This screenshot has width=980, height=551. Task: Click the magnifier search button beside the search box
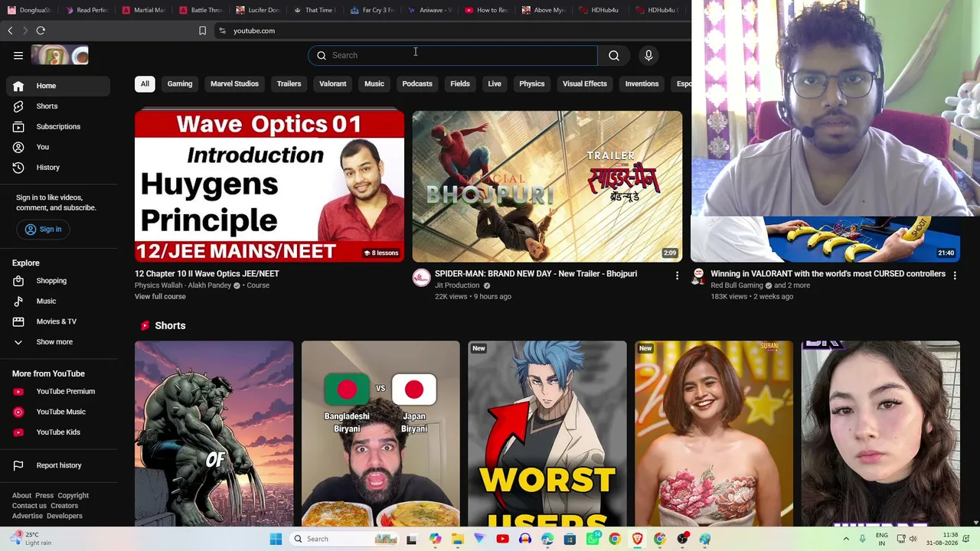pyautogui.click(x=614, y=55)
